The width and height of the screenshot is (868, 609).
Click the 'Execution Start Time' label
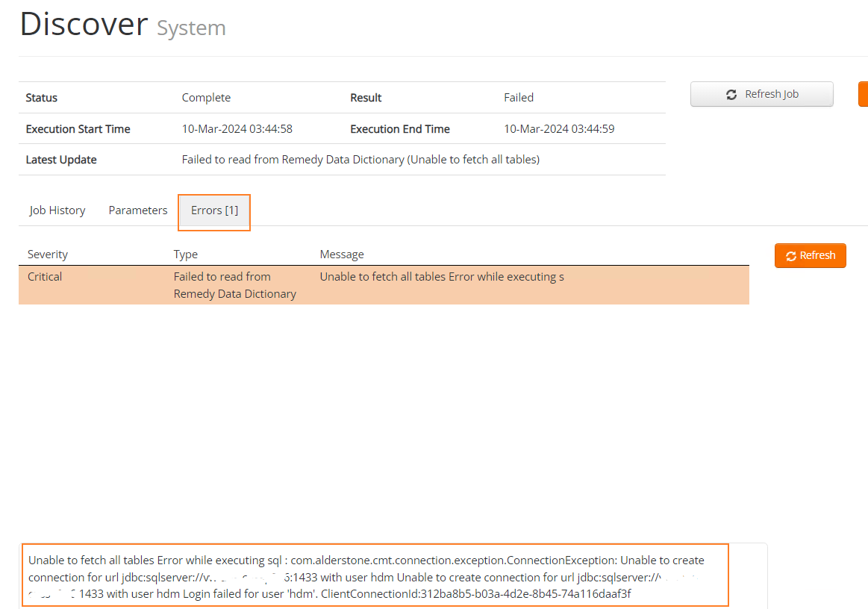78,129
